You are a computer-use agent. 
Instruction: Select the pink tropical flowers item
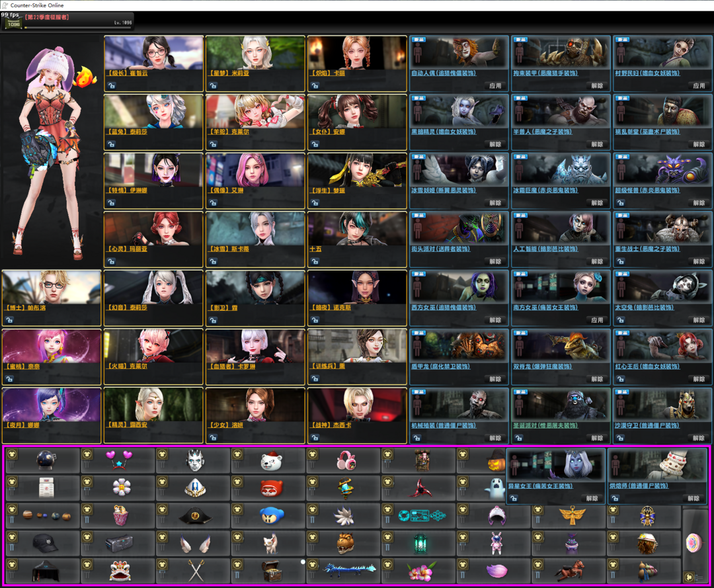click(420, 571)
